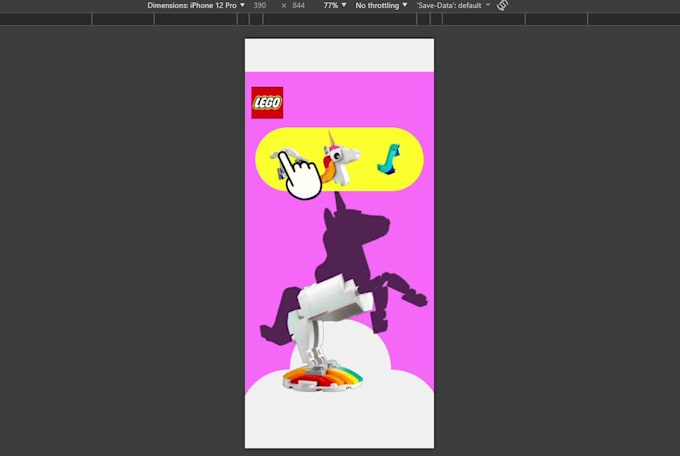This screenshot has height=456, width=680.
Task: Click the dark purple unicorn silhouette head
Action: 356,223
